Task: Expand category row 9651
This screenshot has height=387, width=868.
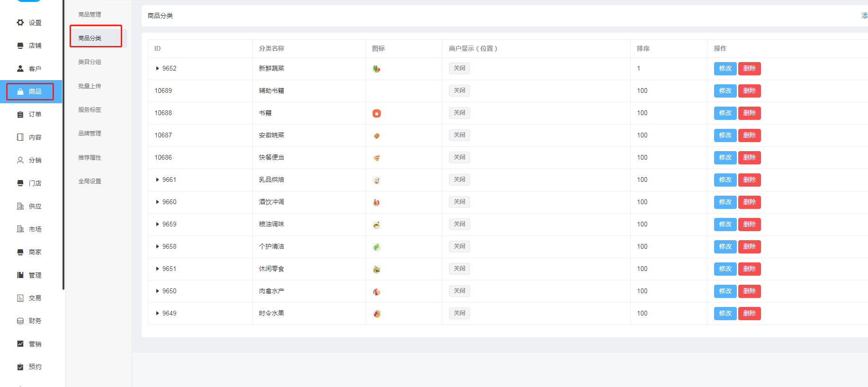Action: (x=157, y=269)
